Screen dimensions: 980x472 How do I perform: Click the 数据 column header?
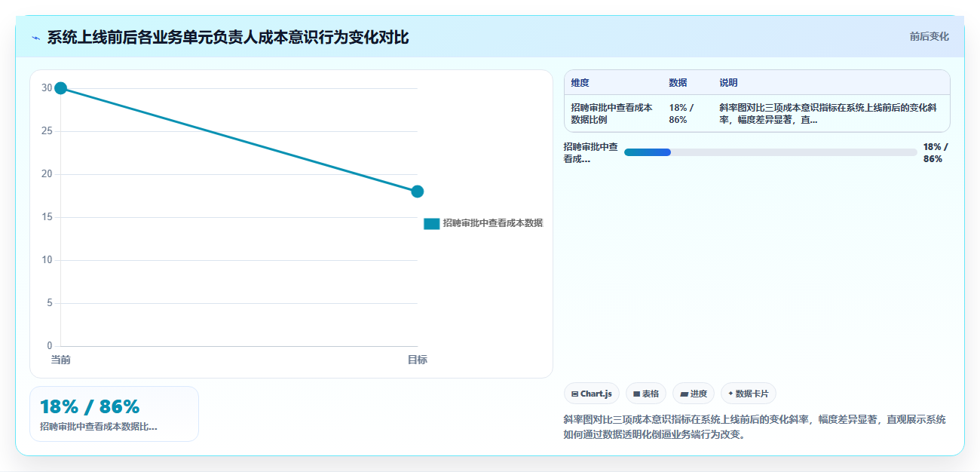[678, 82]
